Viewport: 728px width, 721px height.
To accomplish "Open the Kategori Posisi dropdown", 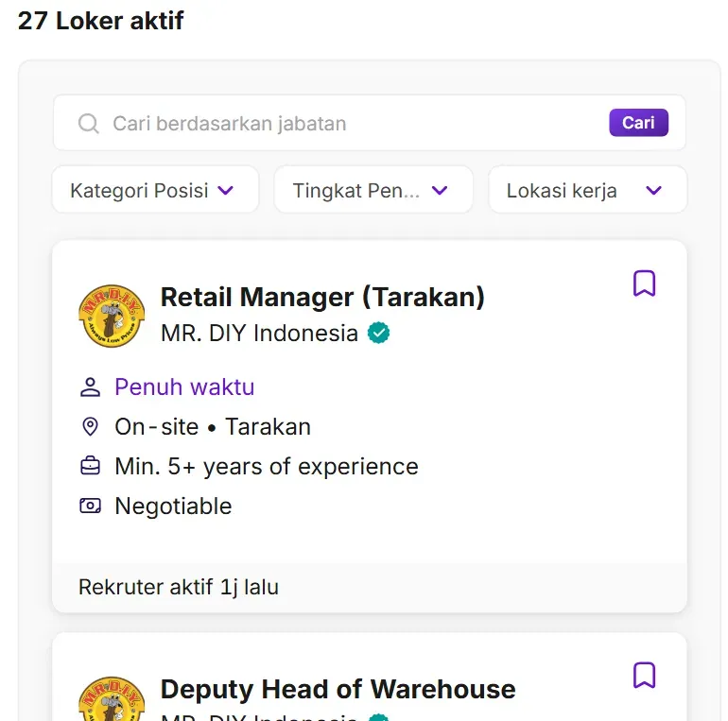I will pos(155,190).
